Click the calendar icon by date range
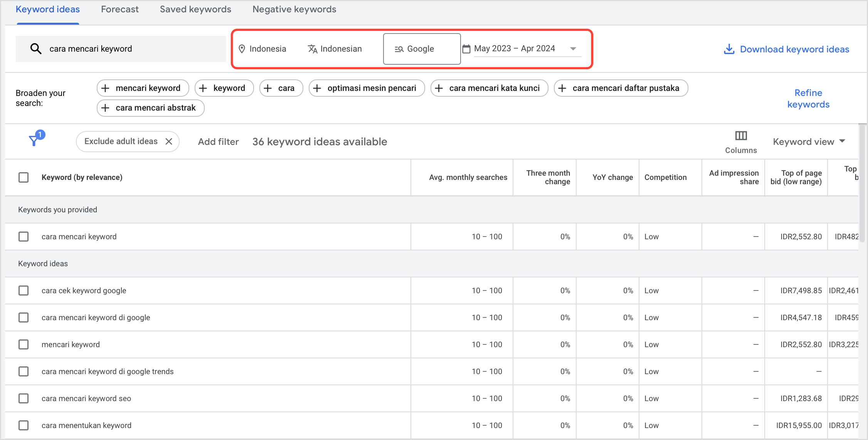Screen dimensions: 868x440 tap(466, 49)
